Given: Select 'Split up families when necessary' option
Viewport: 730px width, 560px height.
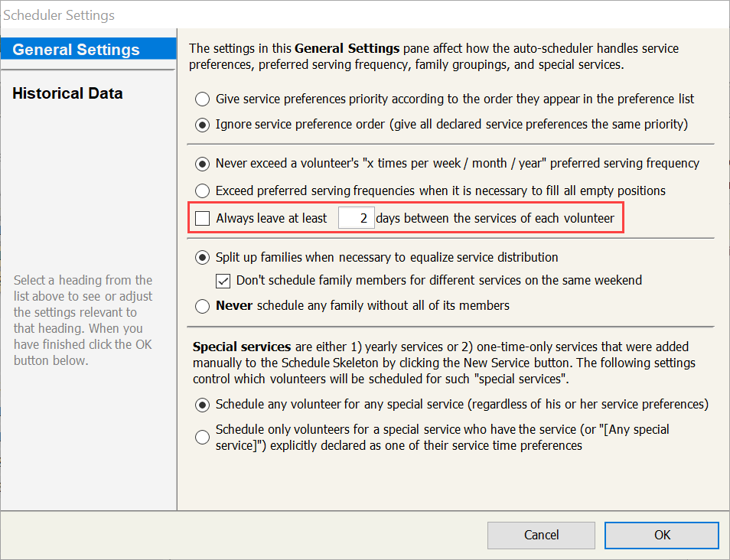Looking at the screenshot, I should (203, 257).
